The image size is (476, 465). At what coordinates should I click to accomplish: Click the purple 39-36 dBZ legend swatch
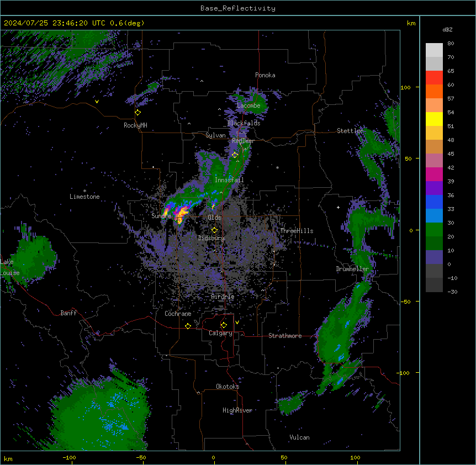[434, 188]
